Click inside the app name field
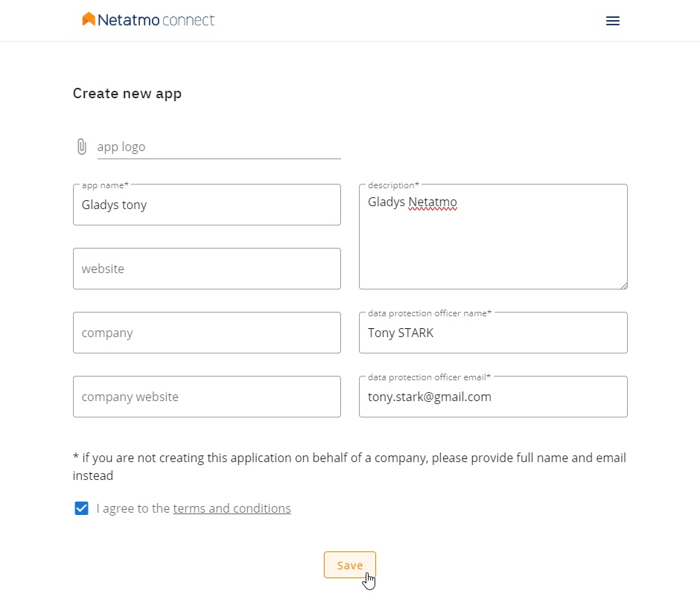 click(206, 205)
